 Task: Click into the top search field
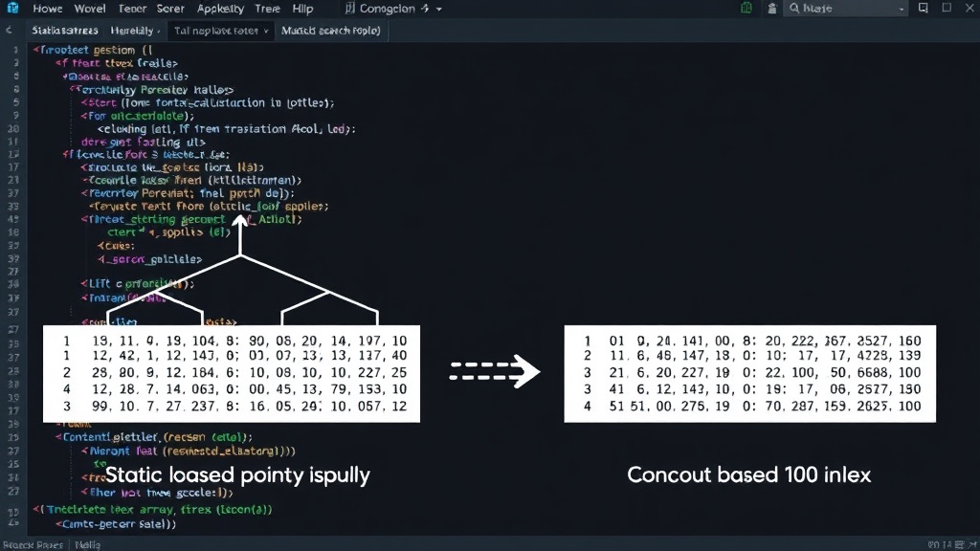[847, 8]
